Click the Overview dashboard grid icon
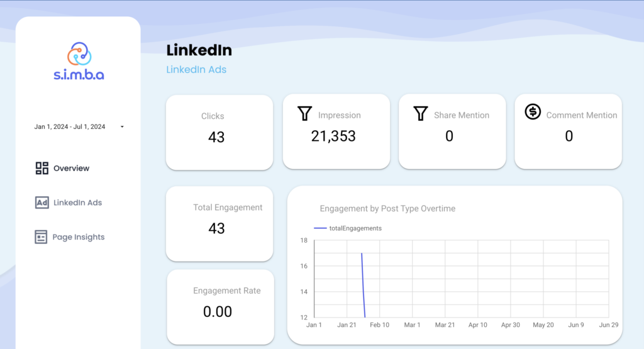 click(42, 168)
